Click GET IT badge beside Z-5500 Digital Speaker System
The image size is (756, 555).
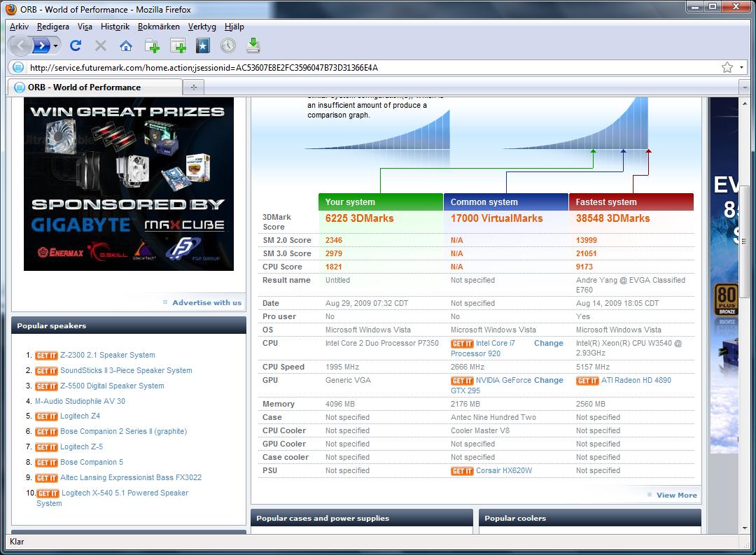(46, 386)
